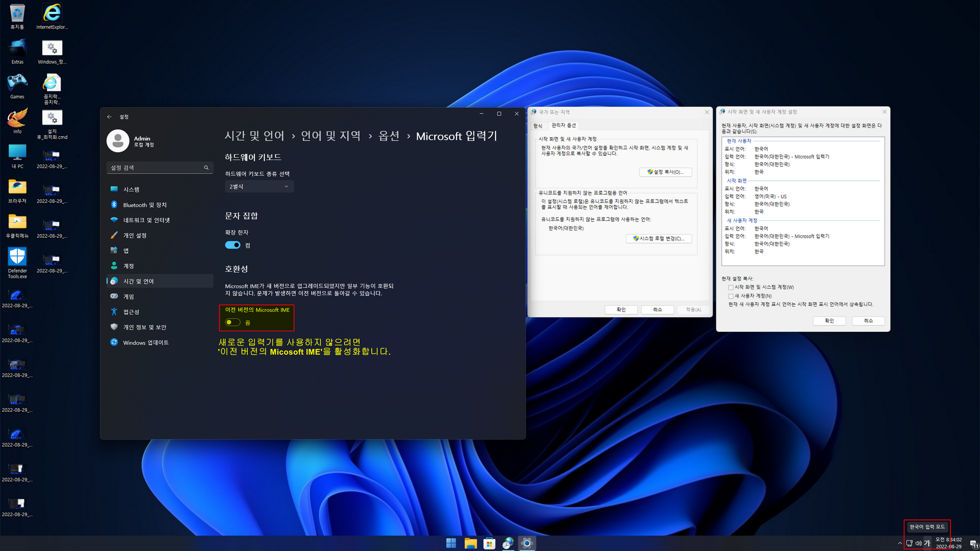Open the Windows_정... settings file icon
980x551 pixels.
tap(52, 51)
